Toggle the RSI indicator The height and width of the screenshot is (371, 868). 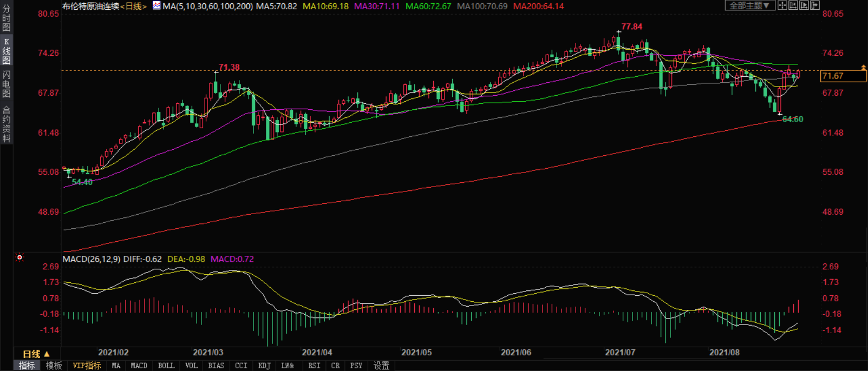(314, 366)
